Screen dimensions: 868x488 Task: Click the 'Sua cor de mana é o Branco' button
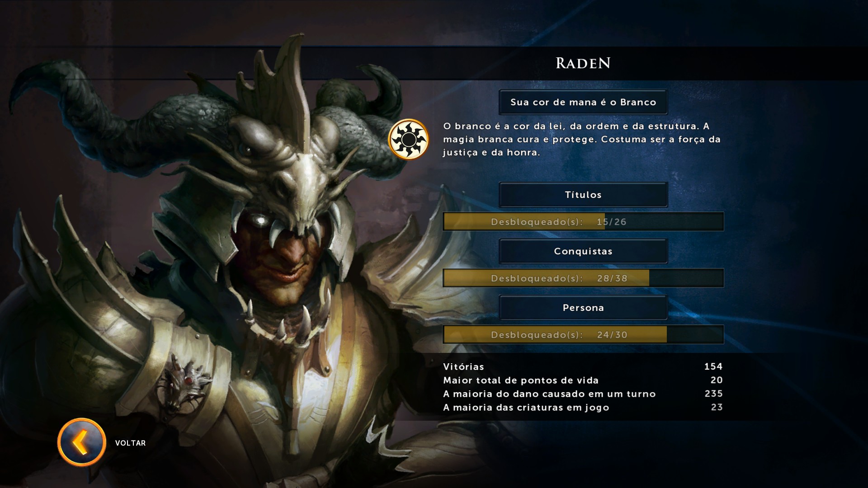(583, 102)
